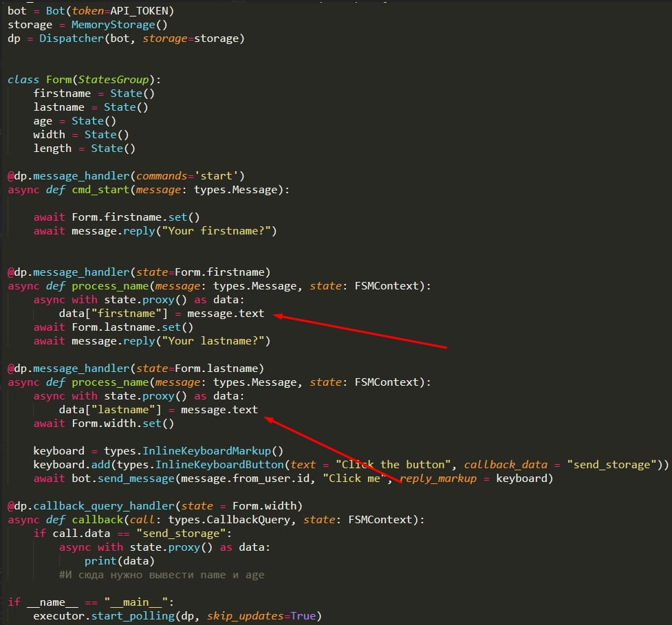Click start_polling in executor call

tap(133, 615)
